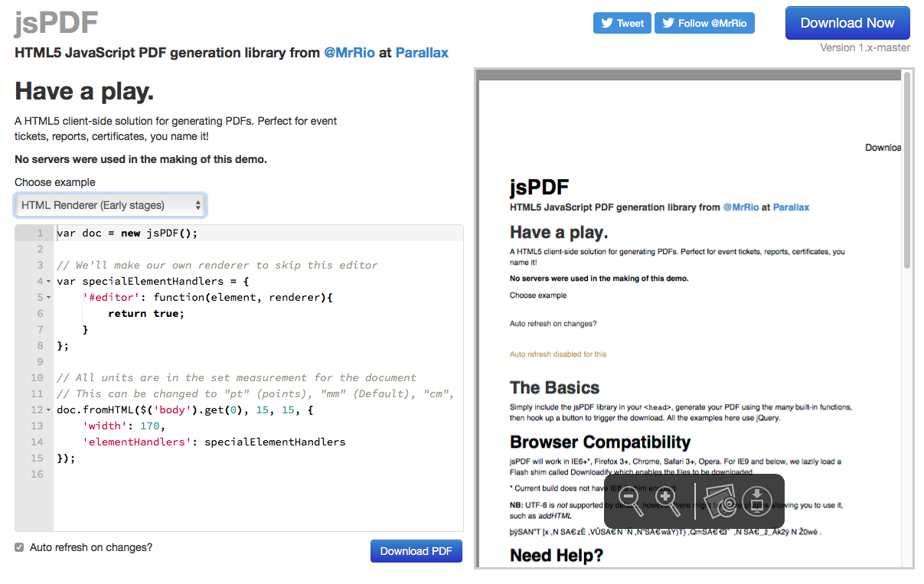924x584 pixels.
Task: Zoom in the PDF preview
Action: coord(667,500)
